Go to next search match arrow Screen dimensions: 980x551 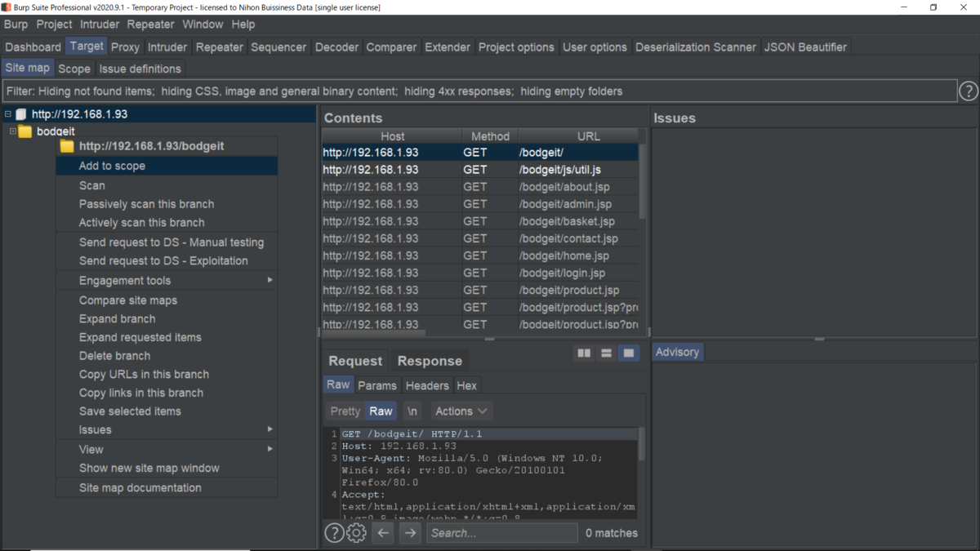[x=410, y=533]
